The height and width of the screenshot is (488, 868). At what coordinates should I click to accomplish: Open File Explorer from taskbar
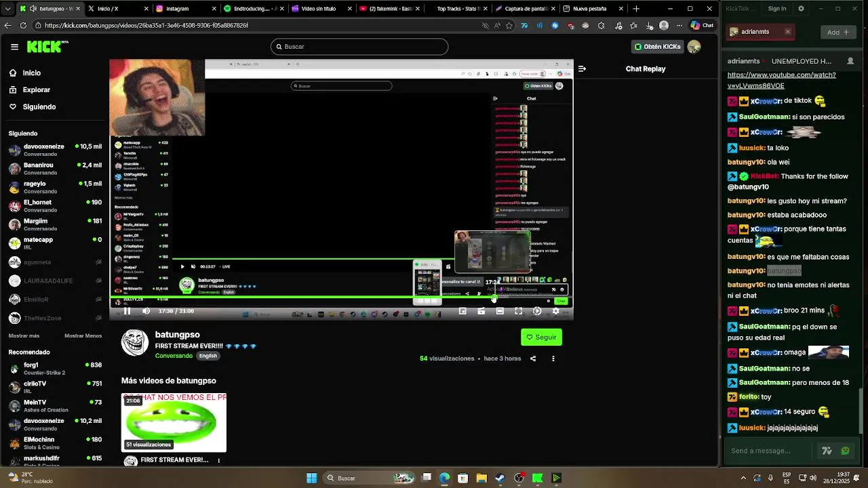pyautogui.click(x=481, y=478)
